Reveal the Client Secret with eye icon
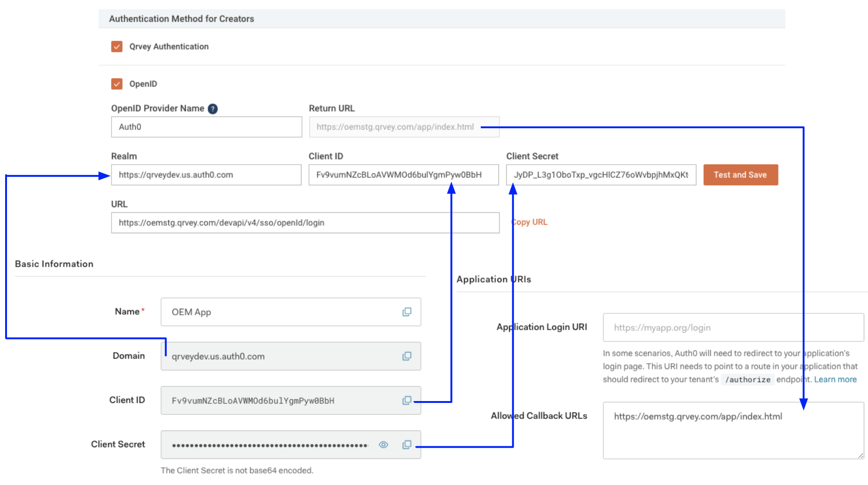The width and height of the screenshot is (868, 485). click(383, 445)
